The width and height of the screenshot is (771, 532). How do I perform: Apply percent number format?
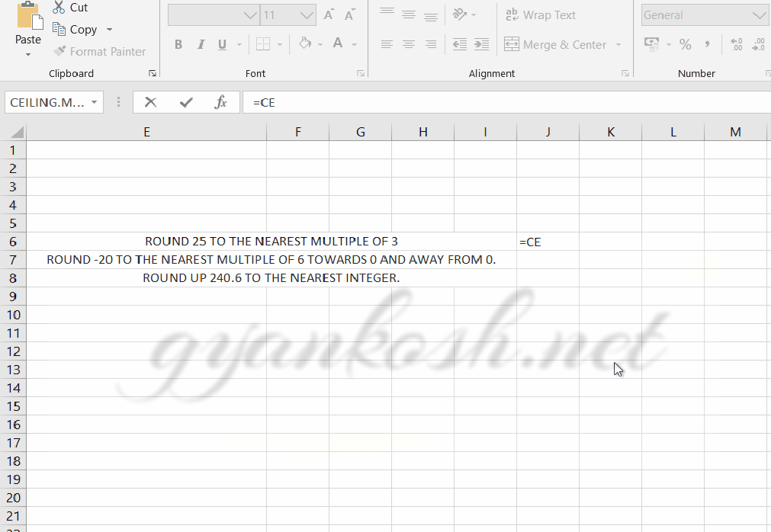(x=685, y=44)
